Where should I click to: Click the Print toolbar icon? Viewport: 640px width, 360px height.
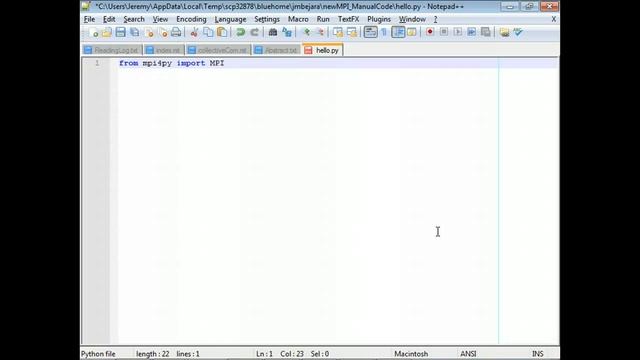click(176, 32)
